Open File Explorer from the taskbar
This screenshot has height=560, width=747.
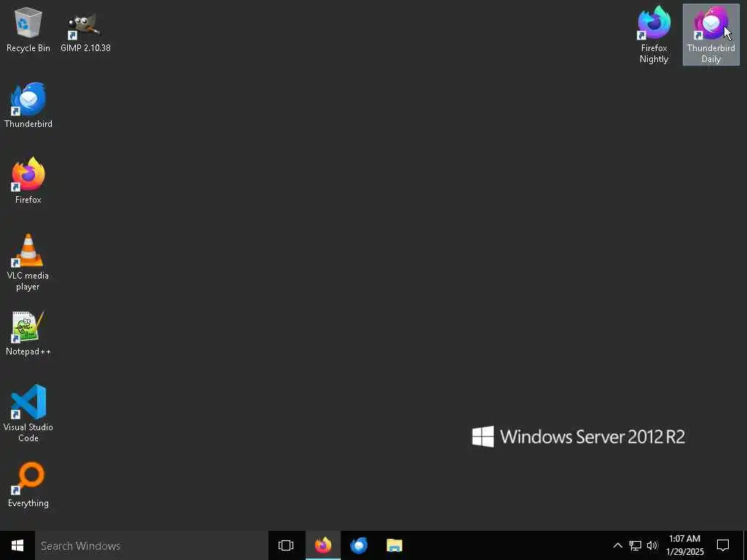(395, 545)
